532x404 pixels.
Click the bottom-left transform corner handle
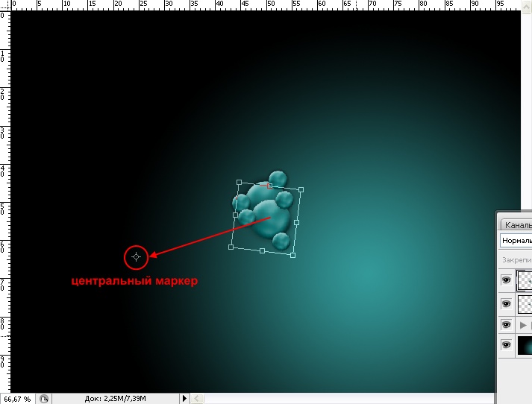point(231,247)
